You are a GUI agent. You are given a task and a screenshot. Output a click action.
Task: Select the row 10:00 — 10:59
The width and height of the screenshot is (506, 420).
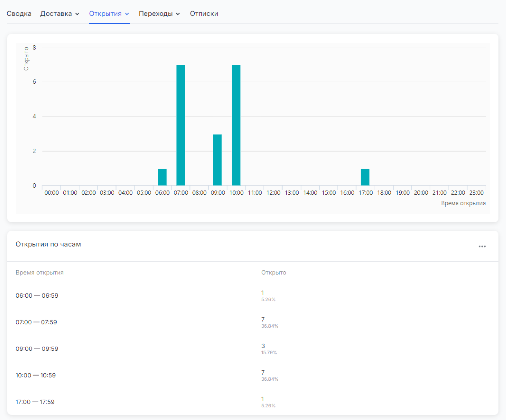click(253, 375)
